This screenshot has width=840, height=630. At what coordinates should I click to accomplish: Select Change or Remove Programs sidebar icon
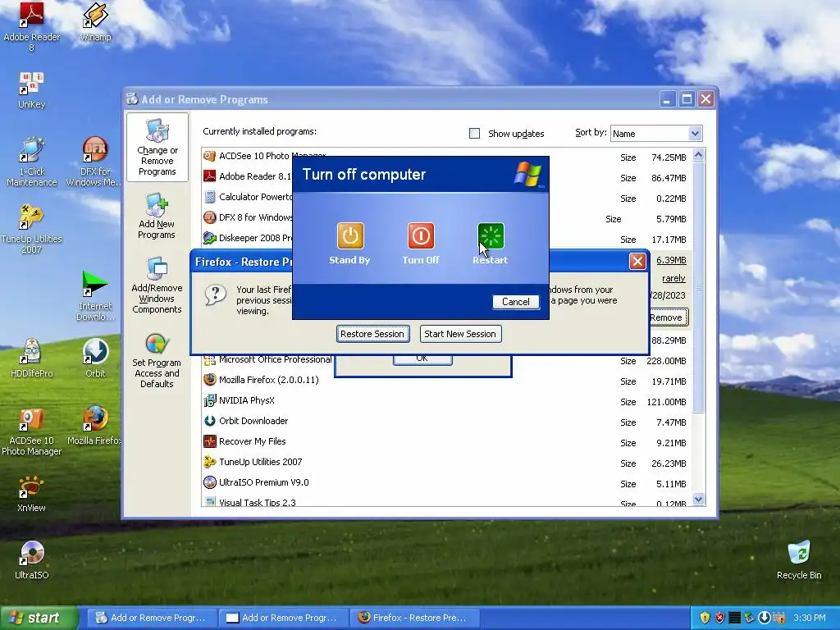pos(157,148)
